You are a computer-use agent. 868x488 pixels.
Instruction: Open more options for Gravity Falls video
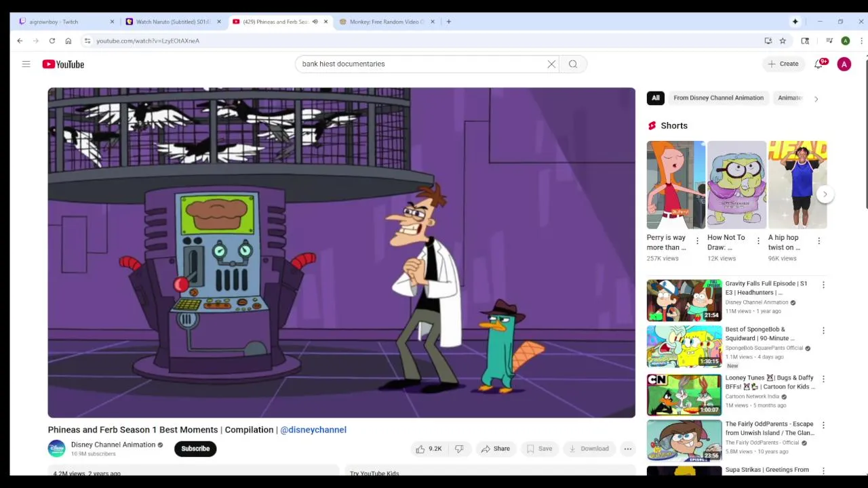[823, 285]
